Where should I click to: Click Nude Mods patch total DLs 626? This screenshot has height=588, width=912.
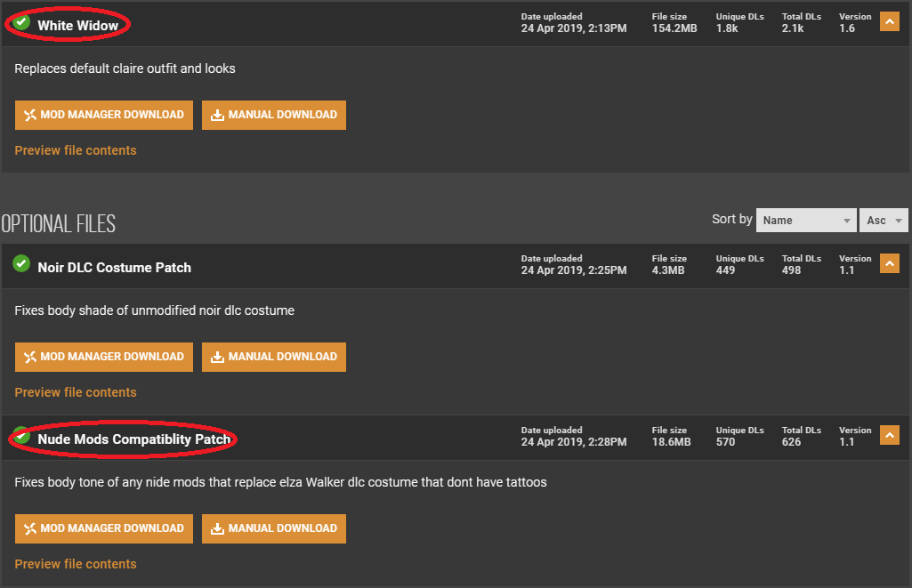(x=792, y=442)
